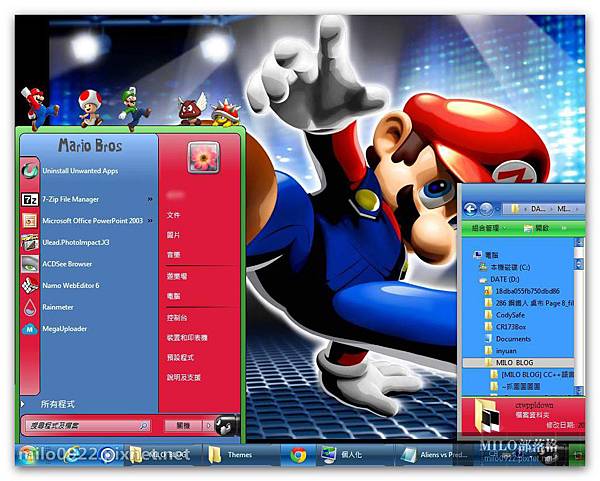Launch 7-Zip File Manager icon
Viewport: 600px width, 481px height.
pos(30,199)
